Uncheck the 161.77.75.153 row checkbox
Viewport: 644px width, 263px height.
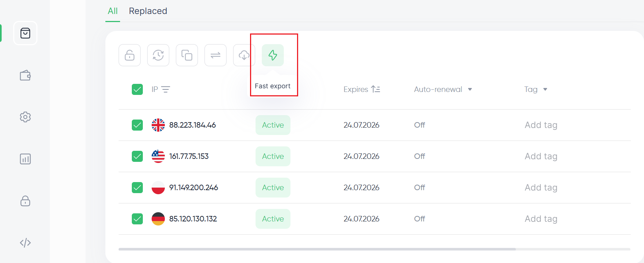point(137,156)
